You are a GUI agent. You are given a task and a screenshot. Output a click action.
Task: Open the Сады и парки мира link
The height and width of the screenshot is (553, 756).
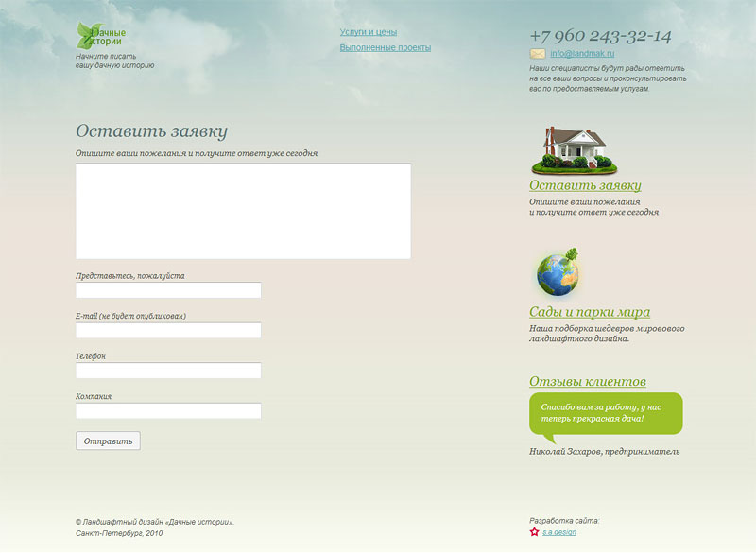pos(590,311)
